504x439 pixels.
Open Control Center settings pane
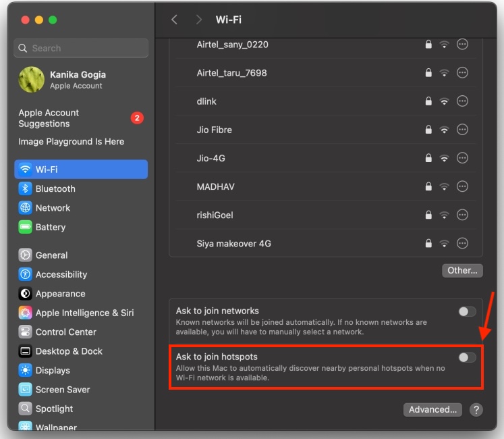click(x=81, y=332)
